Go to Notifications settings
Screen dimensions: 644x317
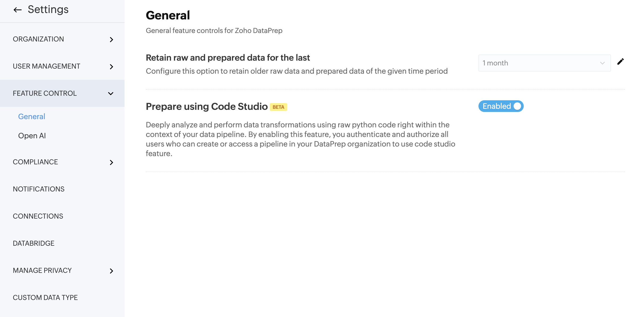tap(39, 189)
